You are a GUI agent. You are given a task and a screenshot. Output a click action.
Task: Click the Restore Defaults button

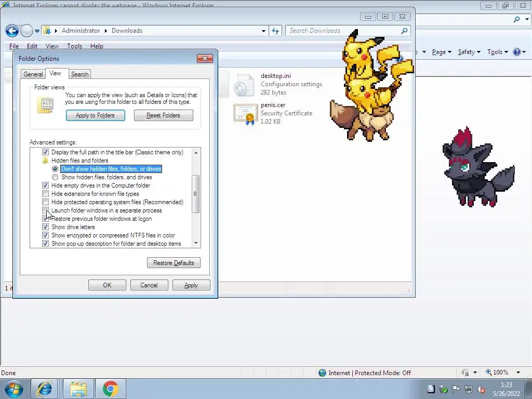174,263
